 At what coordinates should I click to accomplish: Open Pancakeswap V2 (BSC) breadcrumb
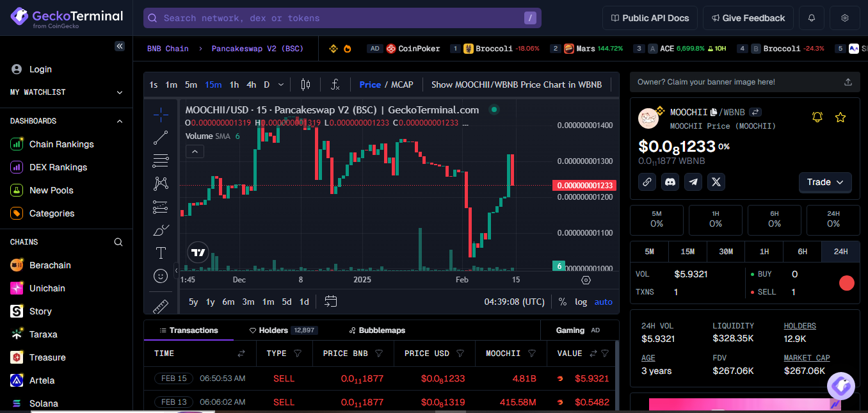coord(257,48)
